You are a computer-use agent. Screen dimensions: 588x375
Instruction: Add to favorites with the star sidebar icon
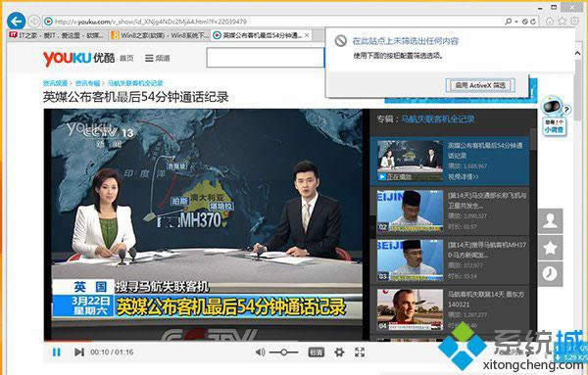(x=550, y=248)
